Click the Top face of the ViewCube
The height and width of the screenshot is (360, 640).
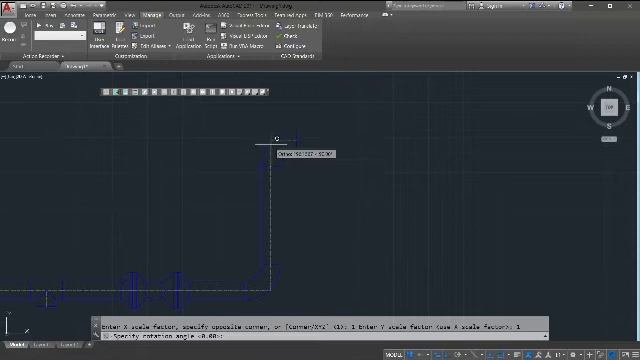(x=609, y=107)
